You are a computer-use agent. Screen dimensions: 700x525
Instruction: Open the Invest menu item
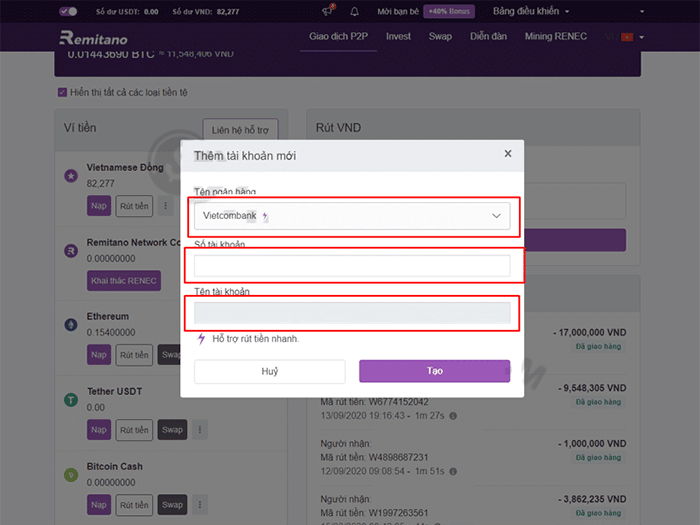click(398, 37)
